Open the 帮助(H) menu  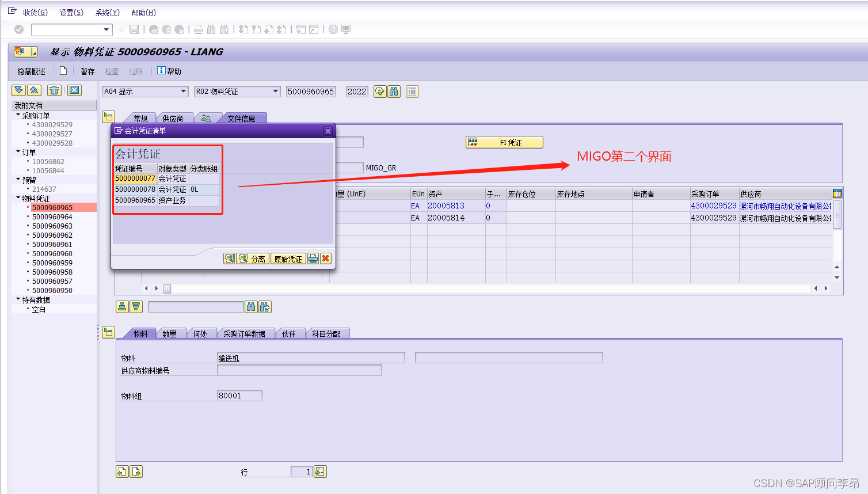pyautogui.click(x=143, y=13)
